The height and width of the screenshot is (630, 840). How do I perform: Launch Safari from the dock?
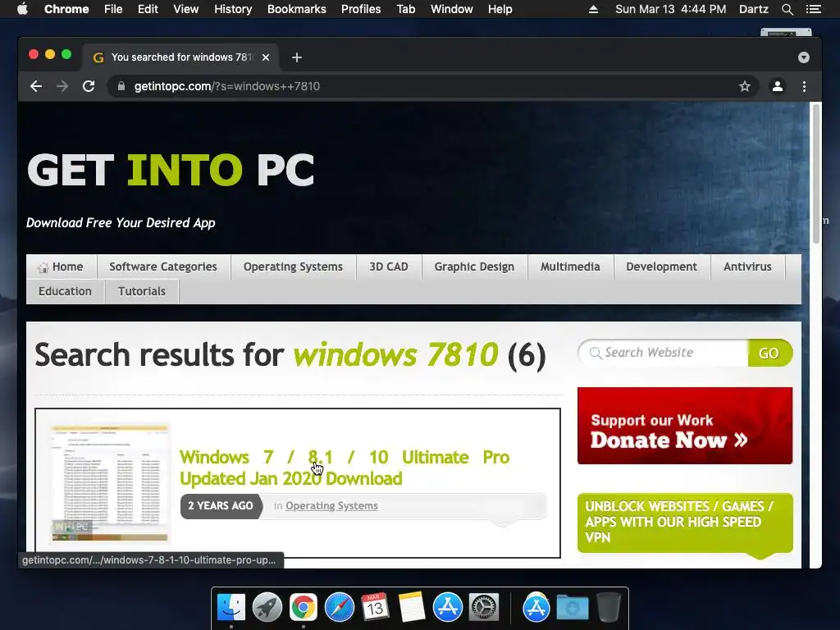pos(340,608)
